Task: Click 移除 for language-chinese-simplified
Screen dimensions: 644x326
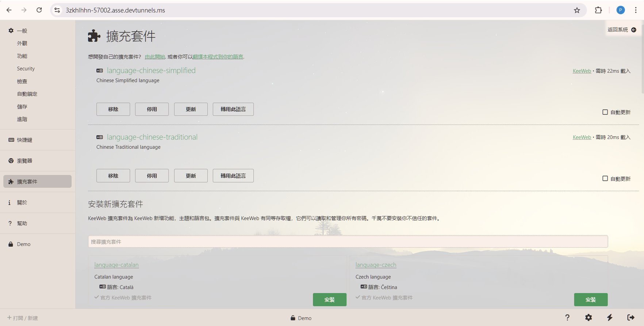Action: point(113,109)
